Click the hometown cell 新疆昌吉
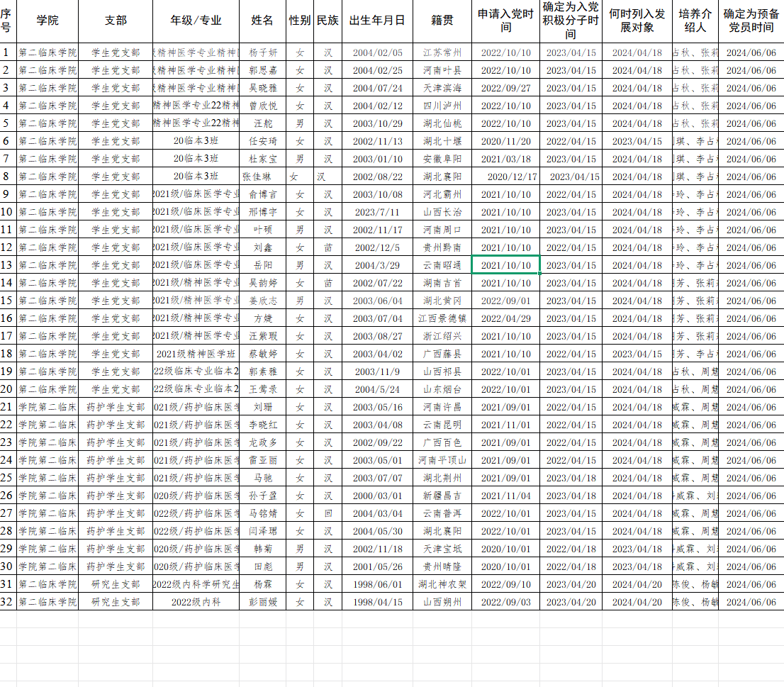Viewport: 784px width, 687px height. pyautogui.click(x=442, y=496)
